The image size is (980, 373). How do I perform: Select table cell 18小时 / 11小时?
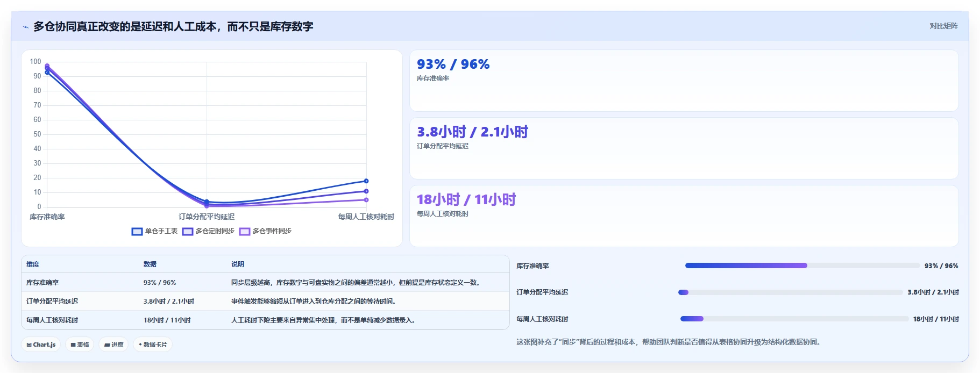coord(167,320)
